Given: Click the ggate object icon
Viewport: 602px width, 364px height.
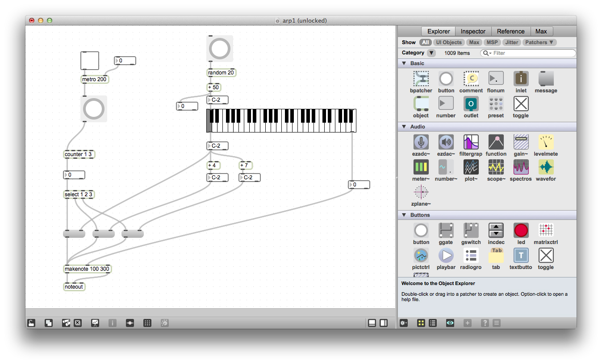Looking at the screenshot, I should point(446,231).
